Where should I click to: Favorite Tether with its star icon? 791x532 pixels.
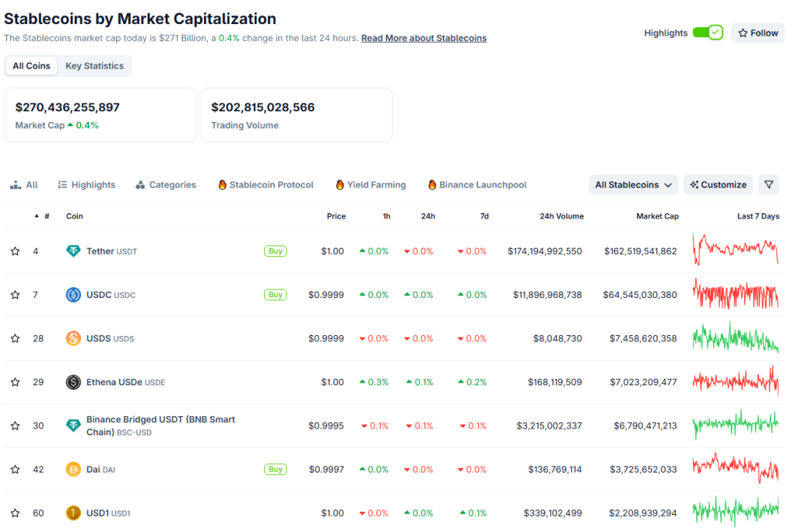[x=15, y=251]
